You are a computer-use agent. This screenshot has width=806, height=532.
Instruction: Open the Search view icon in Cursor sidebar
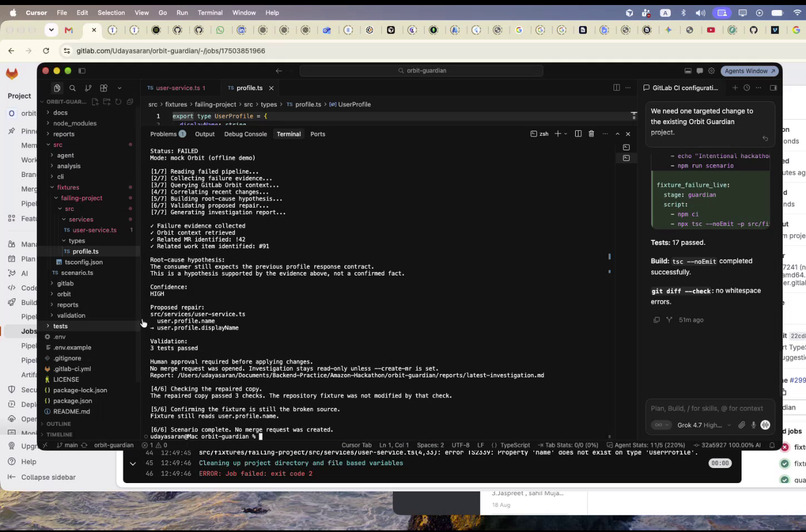(x=72, y=88)
